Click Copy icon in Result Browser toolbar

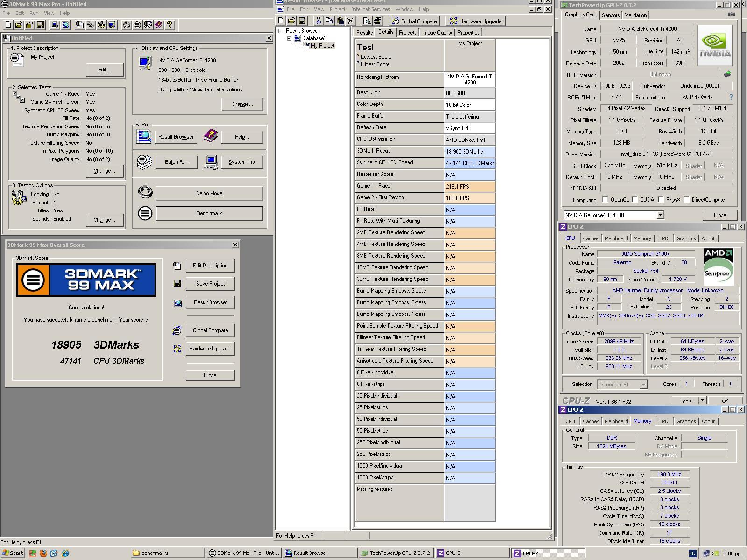pyautogui.click(x=329, y=21)
